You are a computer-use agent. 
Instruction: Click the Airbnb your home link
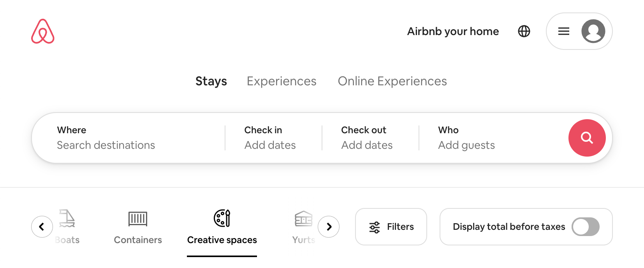click(x=453, y=31)
